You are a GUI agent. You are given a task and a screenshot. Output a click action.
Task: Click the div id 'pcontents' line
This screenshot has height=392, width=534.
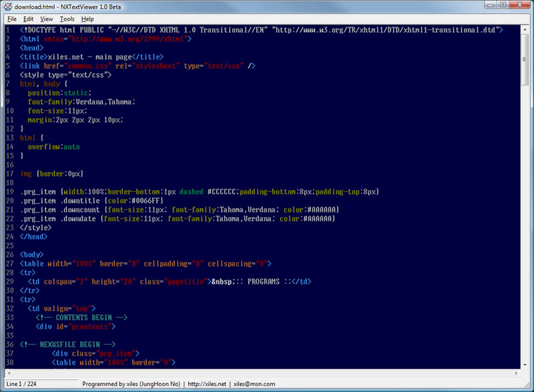tap(75, 327)
